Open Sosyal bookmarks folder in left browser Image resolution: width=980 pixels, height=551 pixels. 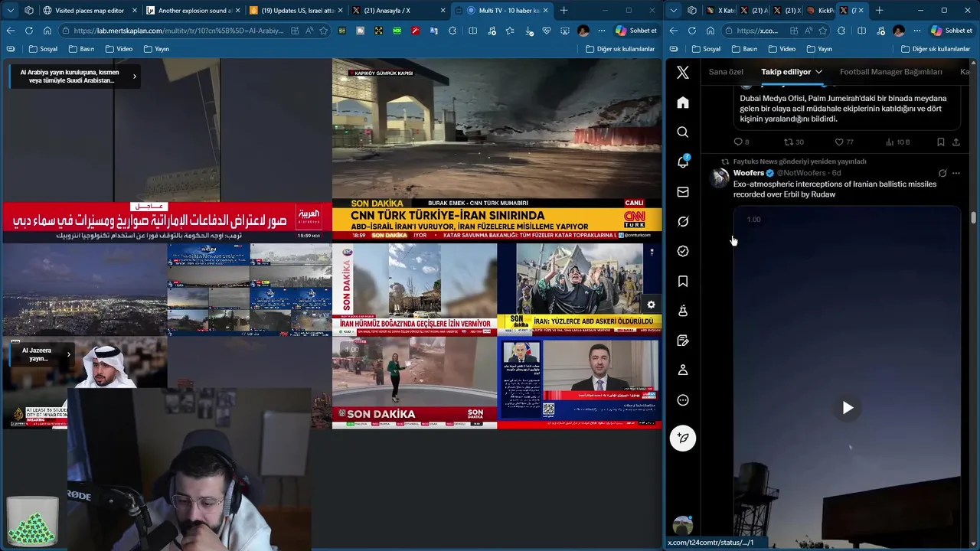(43, 49)
